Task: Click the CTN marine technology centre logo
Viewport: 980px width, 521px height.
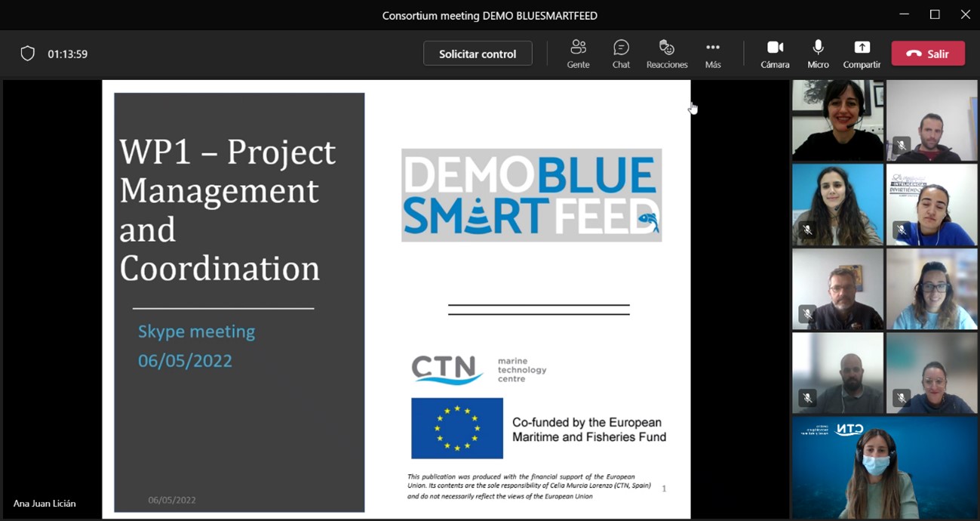Action: 479,370
